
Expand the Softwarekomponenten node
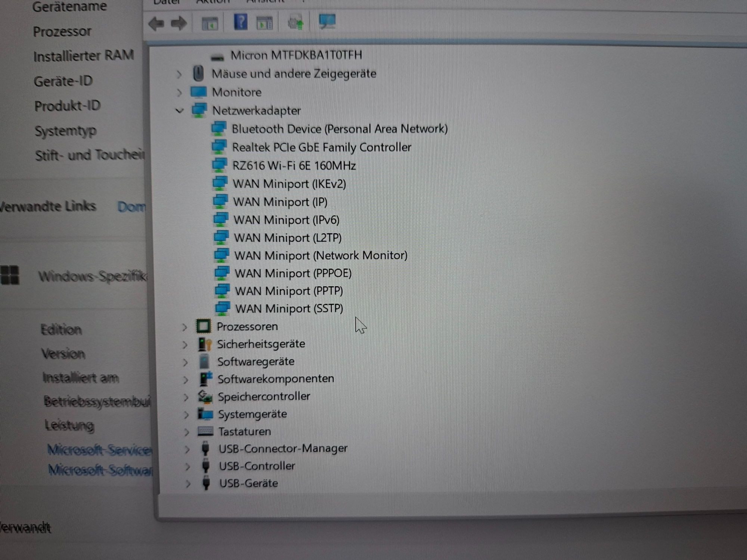186,380
